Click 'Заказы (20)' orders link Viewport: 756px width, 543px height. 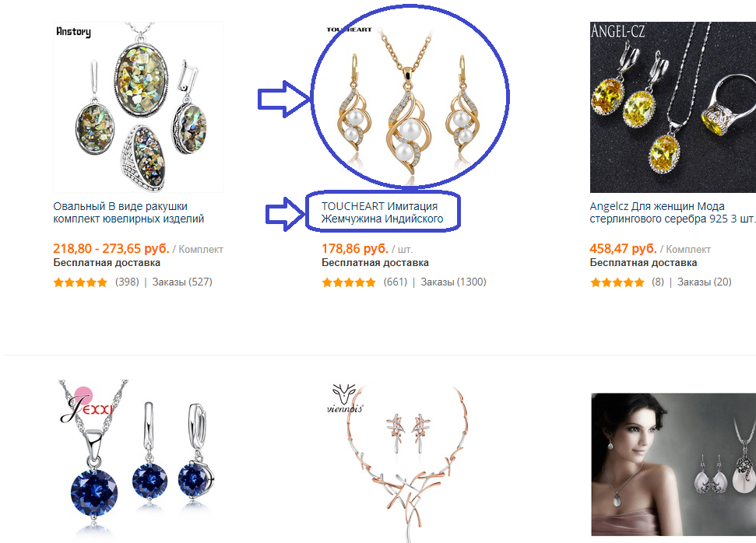[x=705, y=282]
